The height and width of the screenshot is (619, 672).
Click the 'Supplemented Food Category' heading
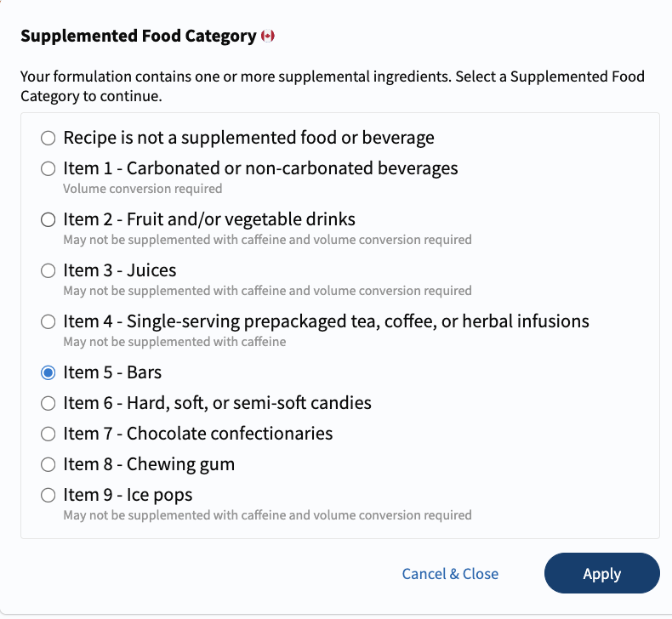tap(139, 36)
